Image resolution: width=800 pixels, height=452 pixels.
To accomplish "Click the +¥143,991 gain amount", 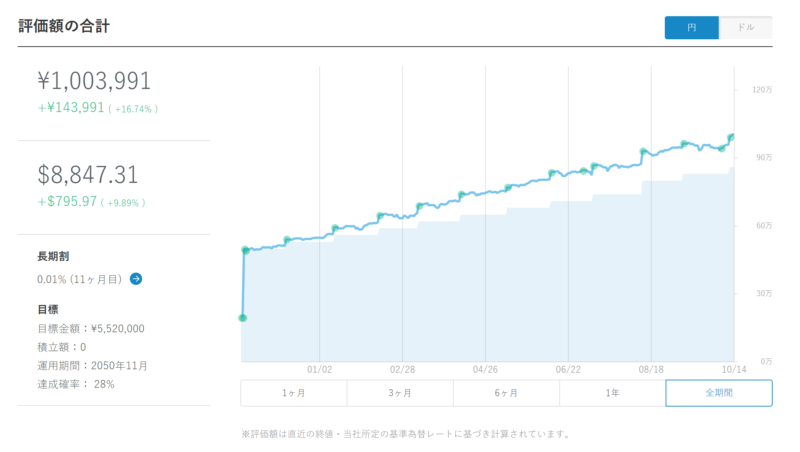I will (x=71, y=108).
